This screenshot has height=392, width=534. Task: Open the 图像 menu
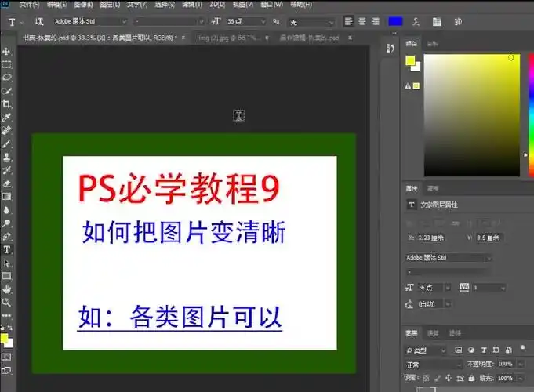point(83,5)
